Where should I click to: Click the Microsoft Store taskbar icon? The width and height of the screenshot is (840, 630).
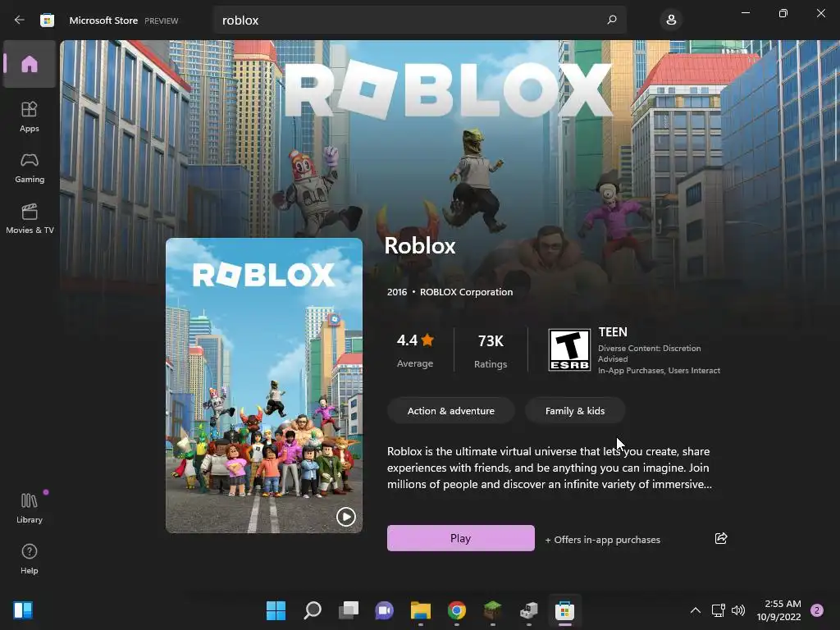564,610
